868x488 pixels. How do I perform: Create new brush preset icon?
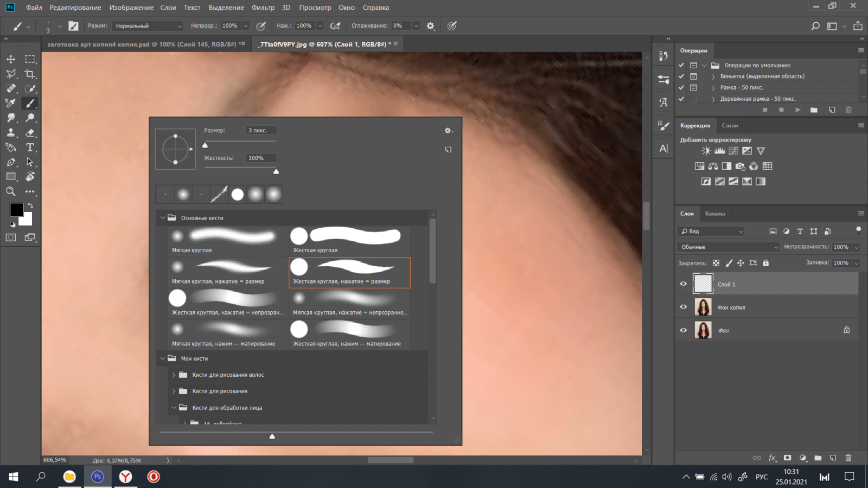[x=448, y=150]
